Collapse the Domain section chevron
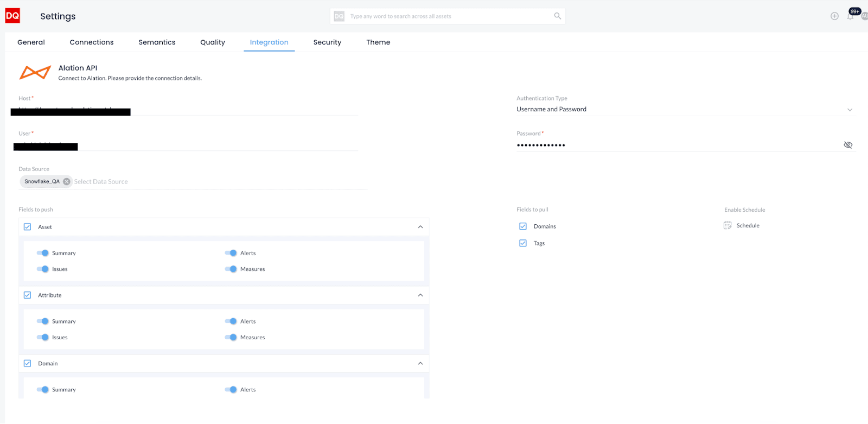The height and width of the screenshot is (424, 868). [420, 364]
